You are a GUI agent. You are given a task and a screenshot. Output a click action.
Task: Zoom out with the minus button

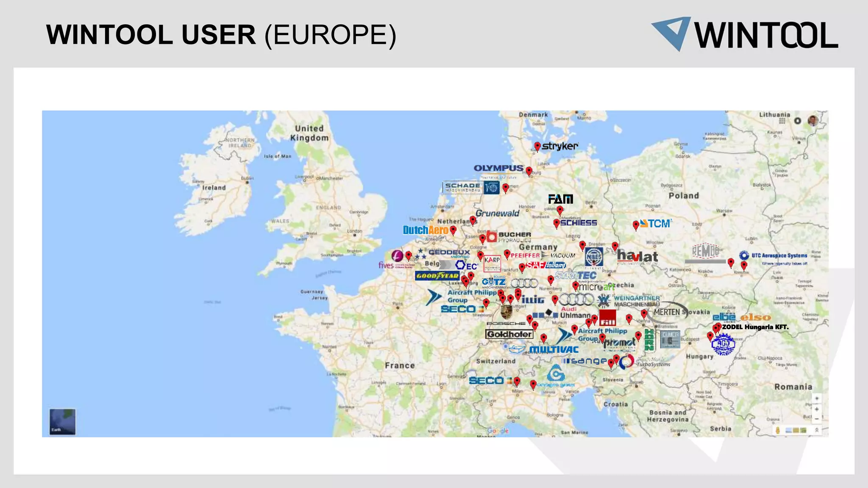pyautogui.click(x=817, y=419)
